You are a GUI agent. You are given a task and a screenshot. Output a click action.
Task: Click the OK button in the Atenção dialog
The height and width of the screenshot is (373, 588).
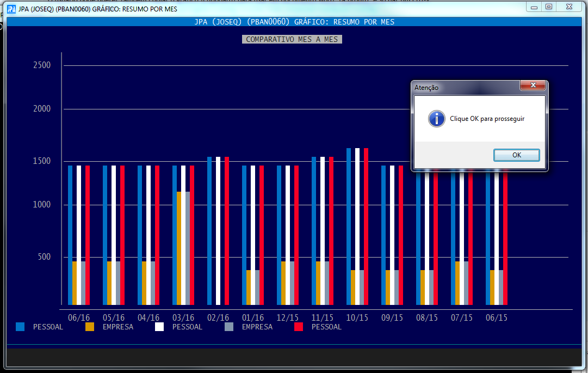click(516, 155)
